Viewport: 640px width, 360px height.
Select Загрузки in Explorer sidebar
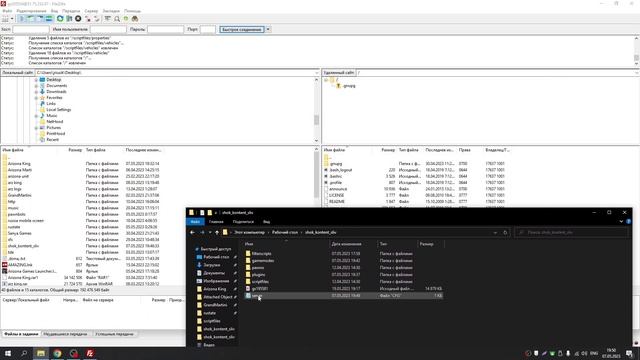[x=212, y=265]
